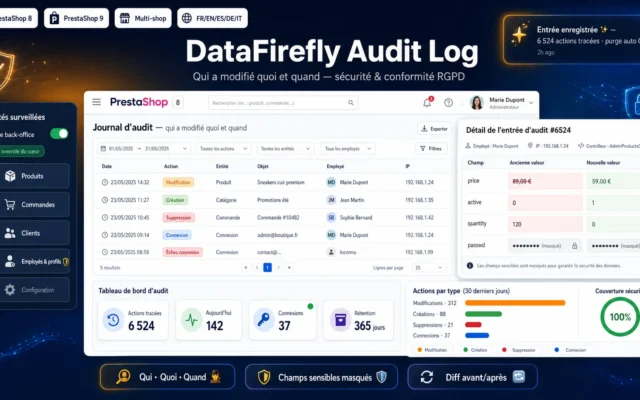The image size is (640, 400).
Task: Click the Modification legend entry
Action: coord(432,350)
